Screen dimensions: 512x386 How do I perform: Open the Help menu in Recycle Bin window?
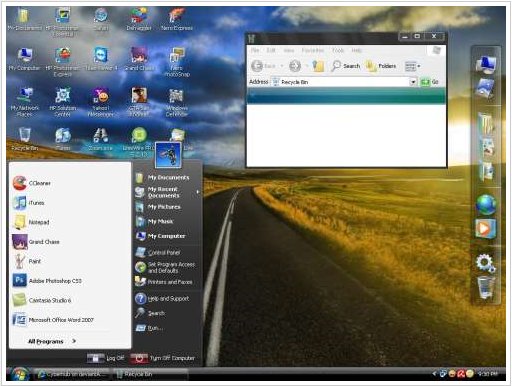[x=356, y=50]
